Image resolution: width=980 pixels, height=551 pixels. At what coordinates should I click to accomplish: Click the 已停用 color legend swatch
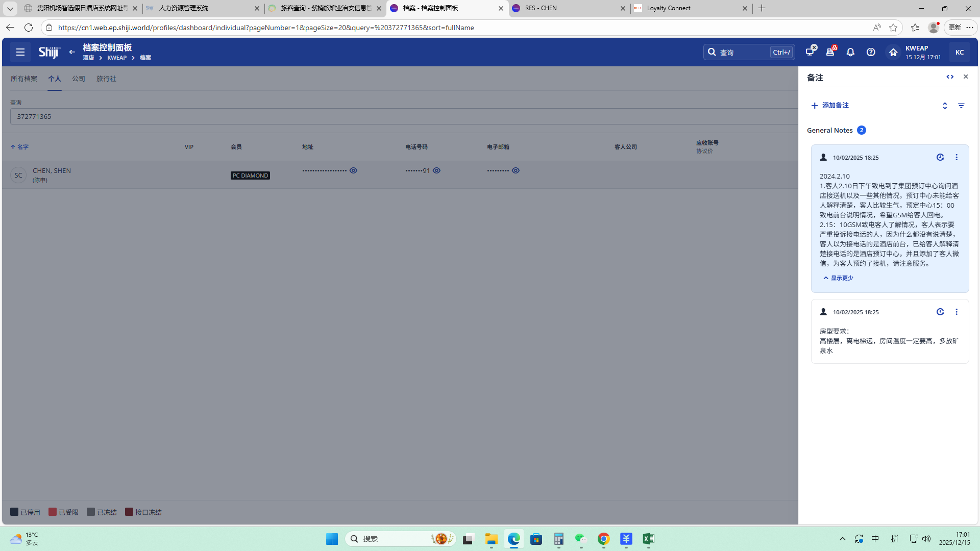click(x=14, y=512)
